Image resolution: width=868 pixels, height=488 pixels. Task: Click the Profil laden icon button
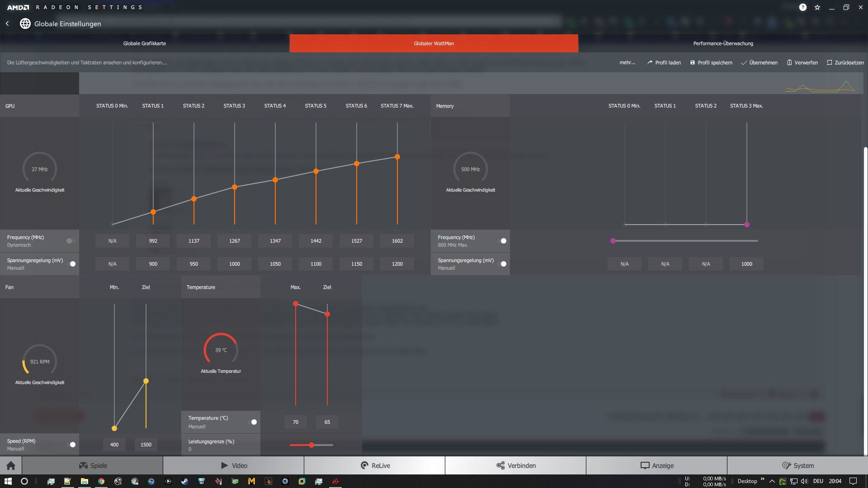[x=664, y=63]
